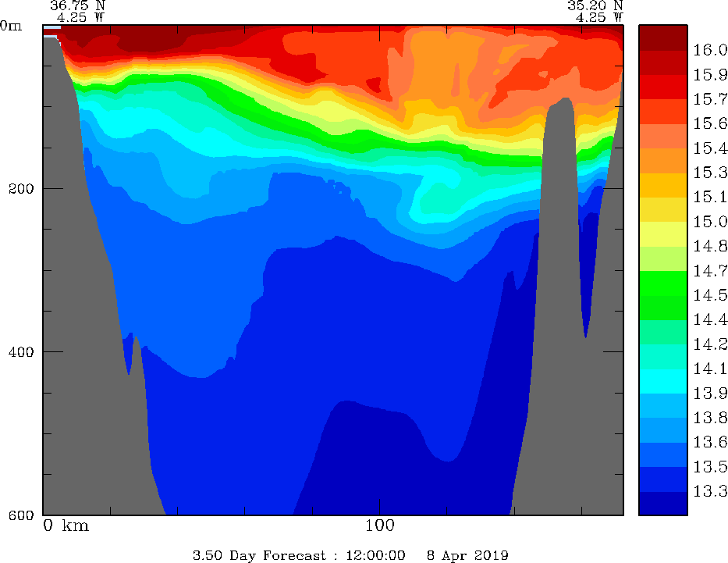Viewport: 728px width, 563px height.
Task: Click the 3.50 Day Forecast caption text
Action: pyautogui.click(x=259, y=555)
